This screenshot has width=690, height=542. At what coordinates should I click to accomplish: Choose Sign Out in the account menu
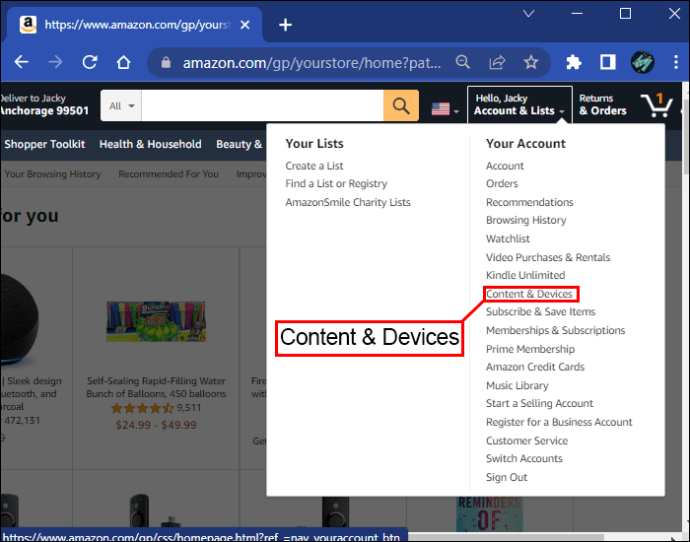[506, 477]
